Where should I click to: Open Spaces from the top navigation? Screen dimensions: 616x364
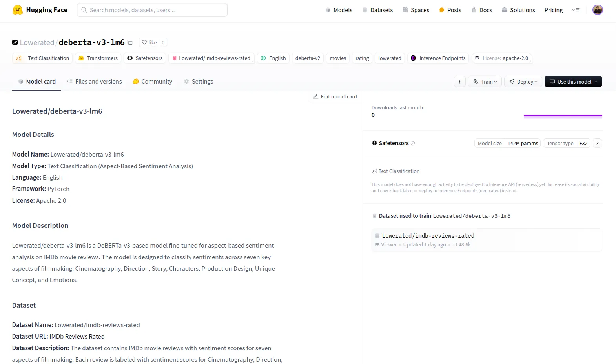416,10
